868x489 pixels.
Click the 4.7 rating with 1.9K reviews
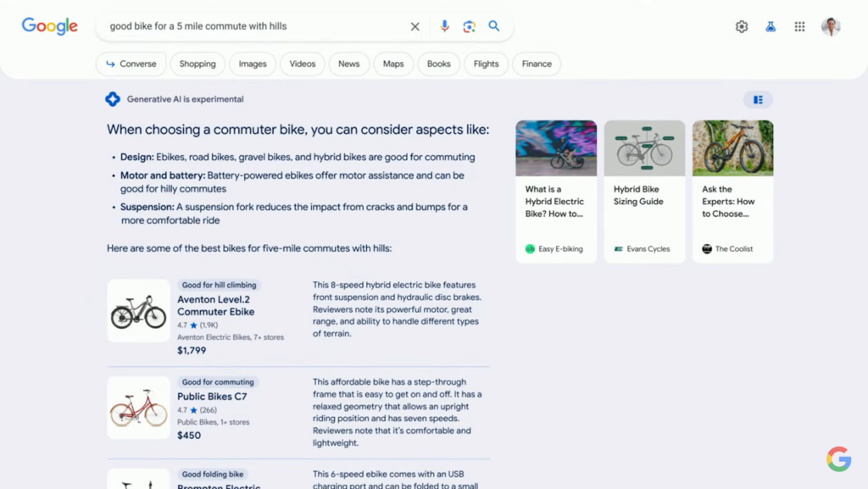[198, 325]
